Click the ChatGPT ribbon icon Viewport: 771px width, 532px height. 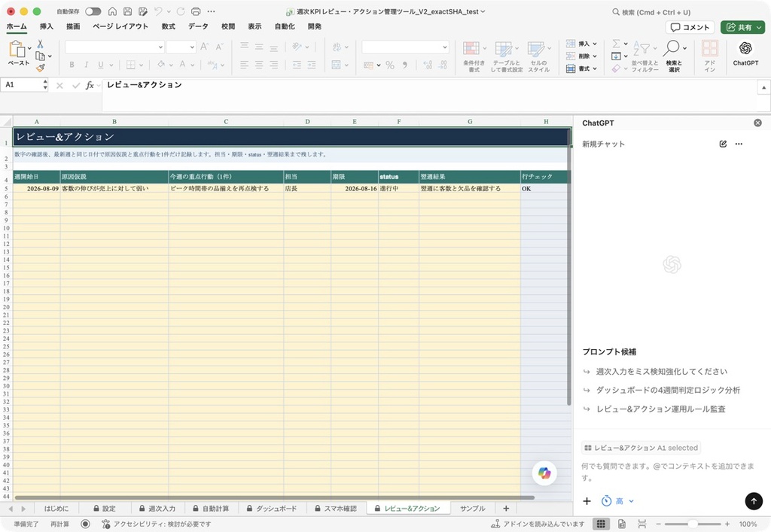(745, 48)
